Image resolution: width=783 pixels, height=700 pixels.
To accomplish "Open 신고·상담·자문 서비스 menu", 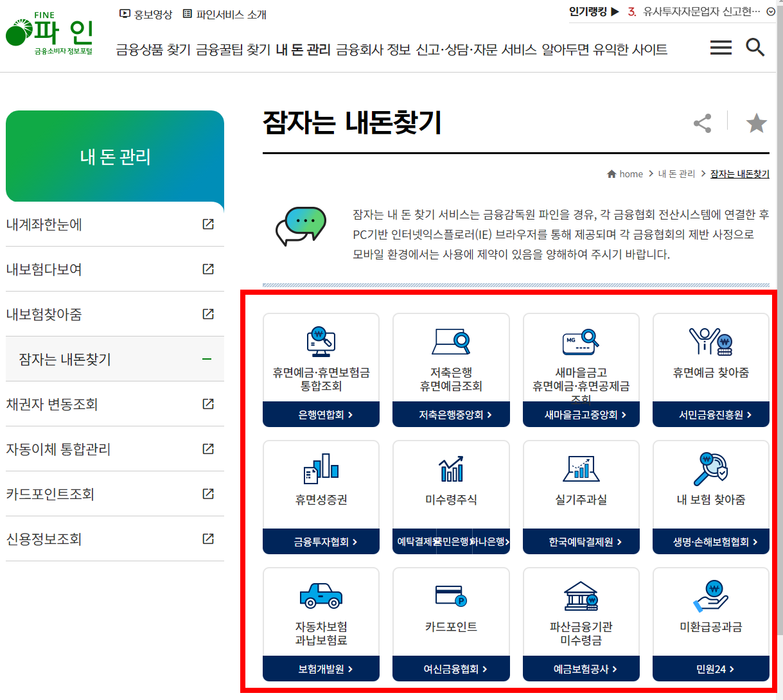I will pos(476,49).
